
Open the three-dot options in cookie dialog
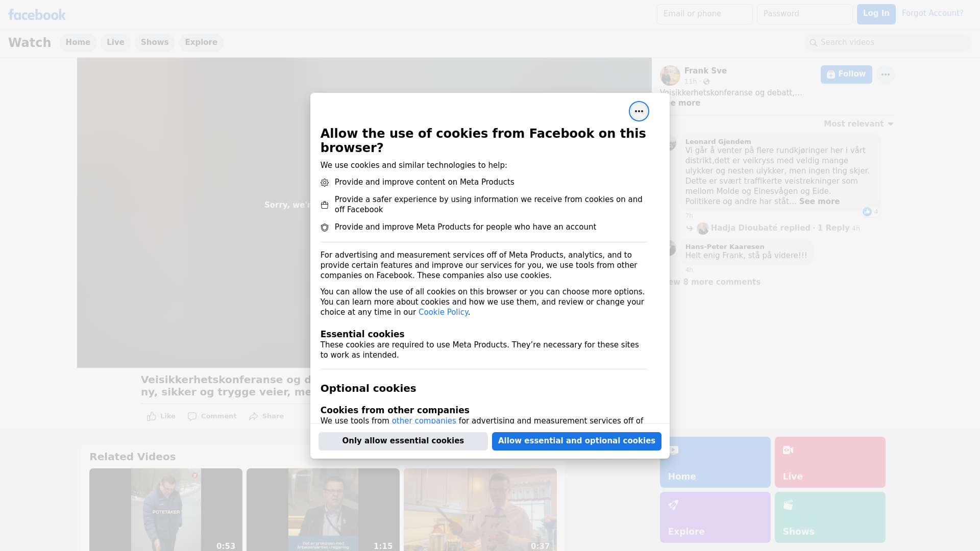tap(639, 111)
